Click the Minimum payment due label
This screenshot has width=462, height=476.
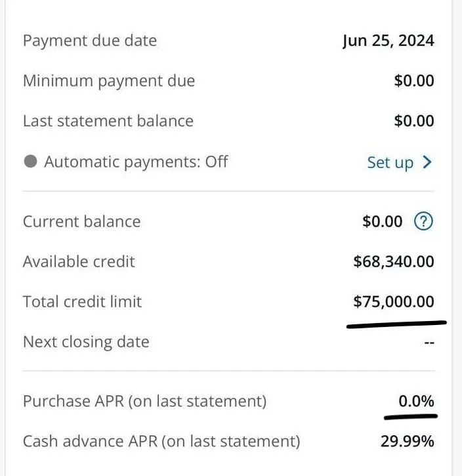(109, 81)
